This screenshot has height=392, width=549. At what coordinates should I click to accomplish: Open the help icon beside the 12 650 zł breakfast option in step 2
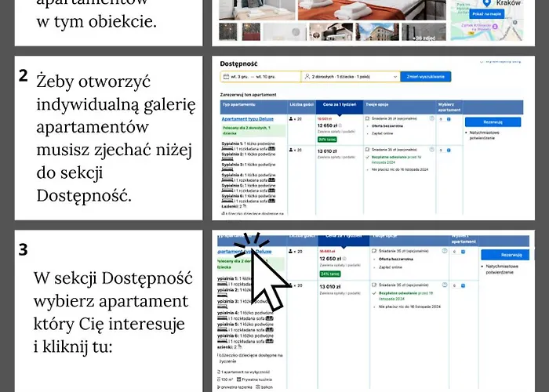pos(431,118)
